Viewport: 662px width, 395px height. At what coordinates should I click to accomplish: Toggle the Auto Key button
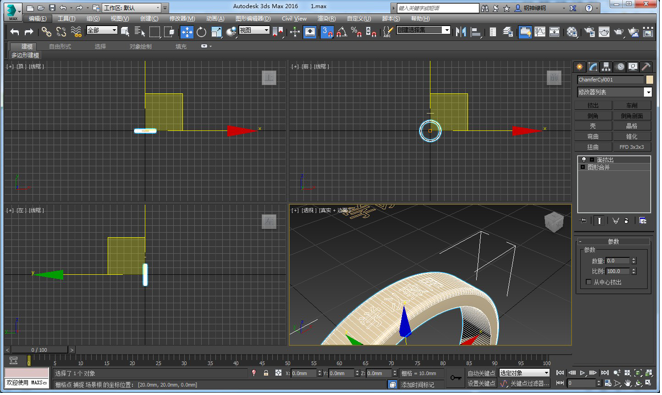[481, 373]
